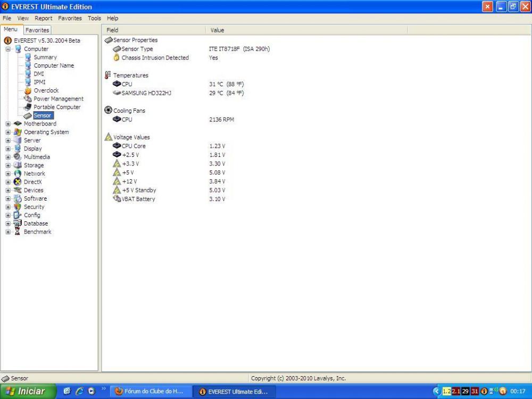
Task: Expand the Motherboard tree node
Action: click(x=9, y=124)
